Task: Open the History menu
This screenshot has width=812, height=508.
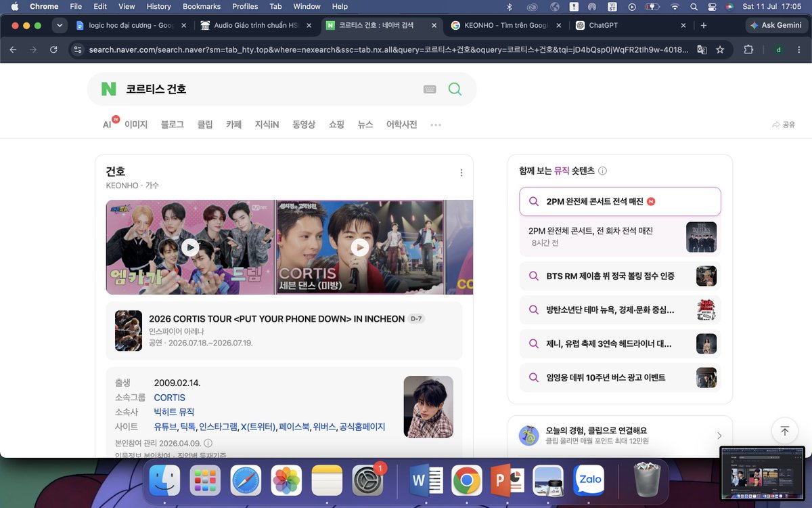Action: tap(159, 6)
